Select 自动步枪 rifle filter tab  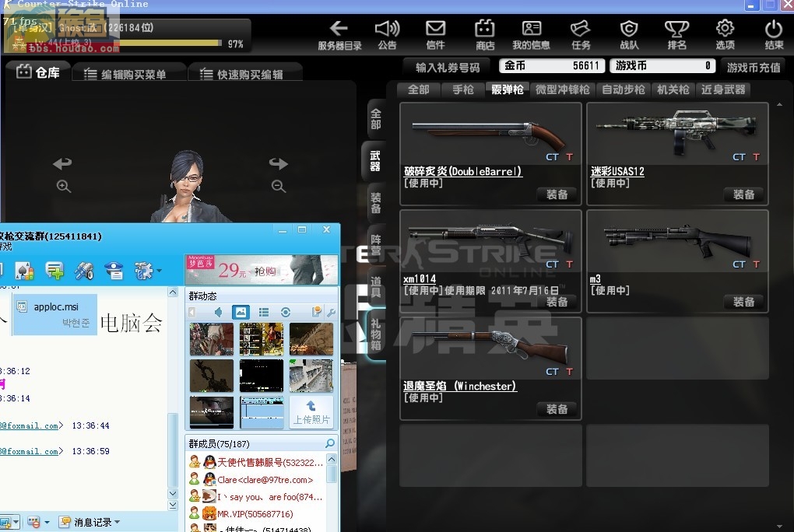(624, 89)
